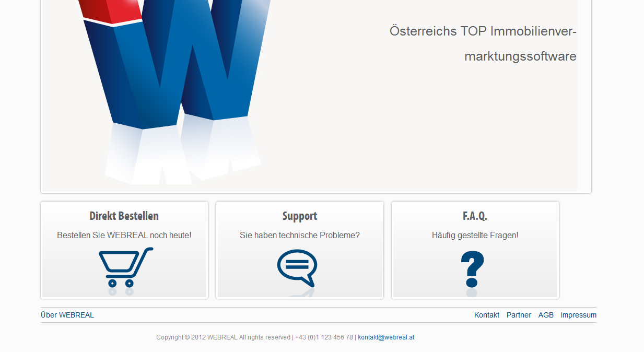This screenshot has height=352, width=644.
Task: Click the speech bubble support icon
Action: pos(297,268)
